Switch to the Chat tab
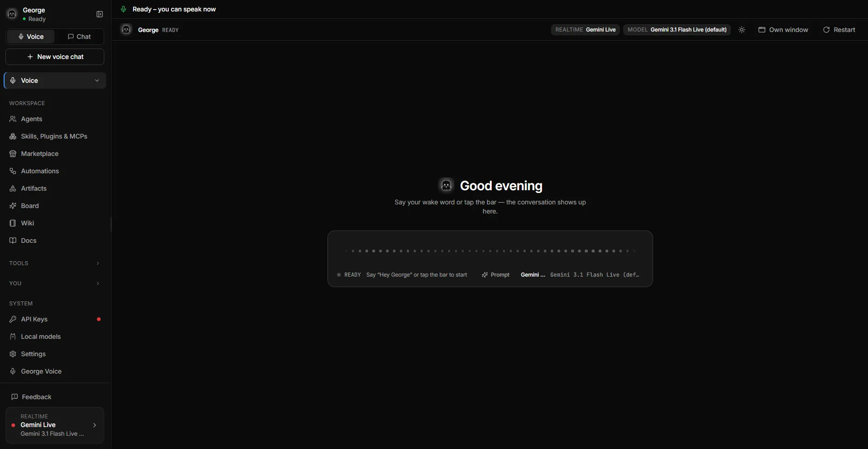Viewport: 868px width, 449px height. pyautogui.click(x=79, y=37)
